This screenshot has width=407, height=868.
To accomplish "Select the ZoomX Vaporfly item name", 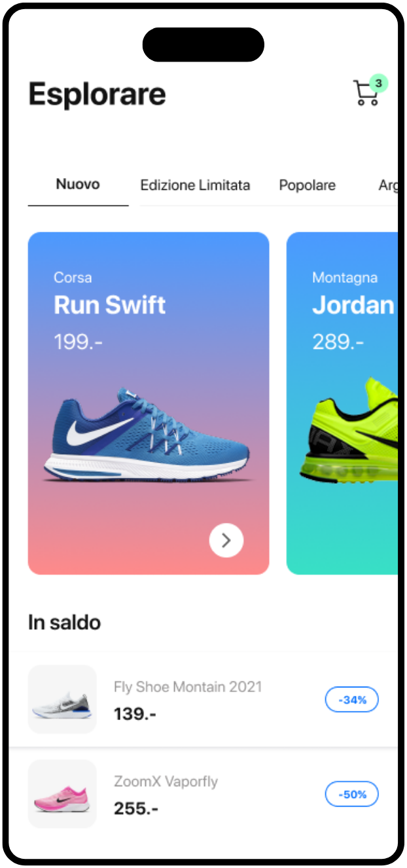I will click(x=166, y=782).
